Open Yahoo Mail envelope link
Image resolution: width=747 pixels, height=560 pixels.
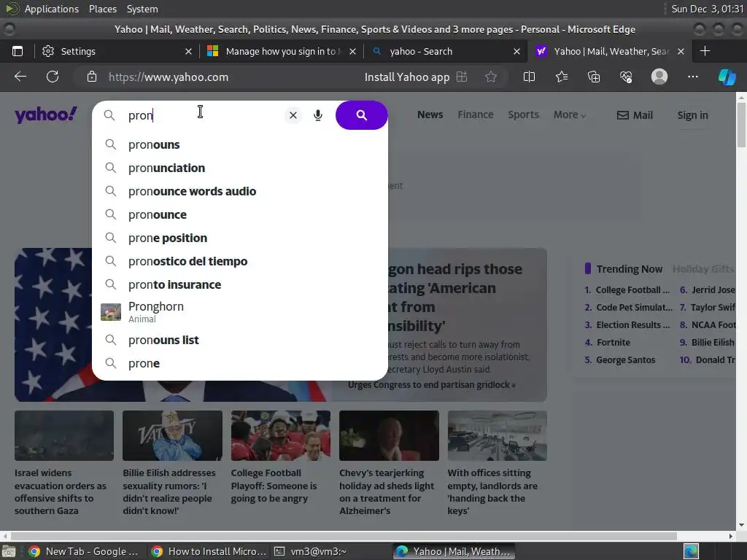click(635, 115)
